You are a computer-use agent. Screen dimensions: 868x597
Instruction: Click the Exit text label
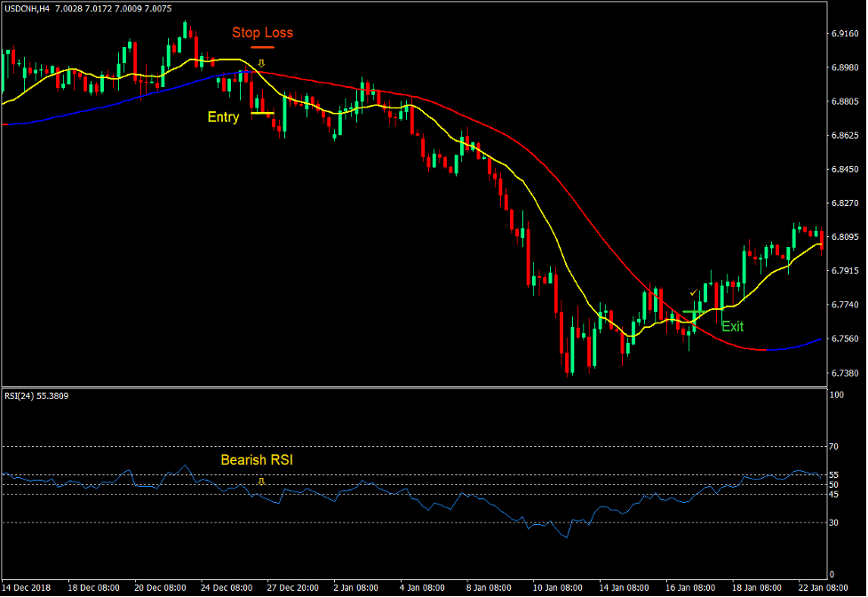click(733, 327)
